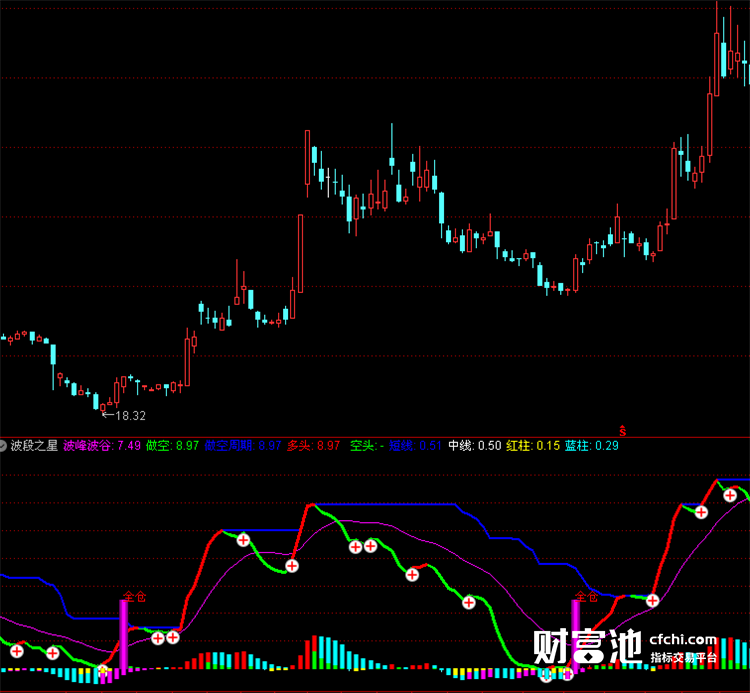The height and width of the screenshot is (693, 750).
Task: Toggle the red 多头 8.97 legend
Action: click(x=313, y=446)
